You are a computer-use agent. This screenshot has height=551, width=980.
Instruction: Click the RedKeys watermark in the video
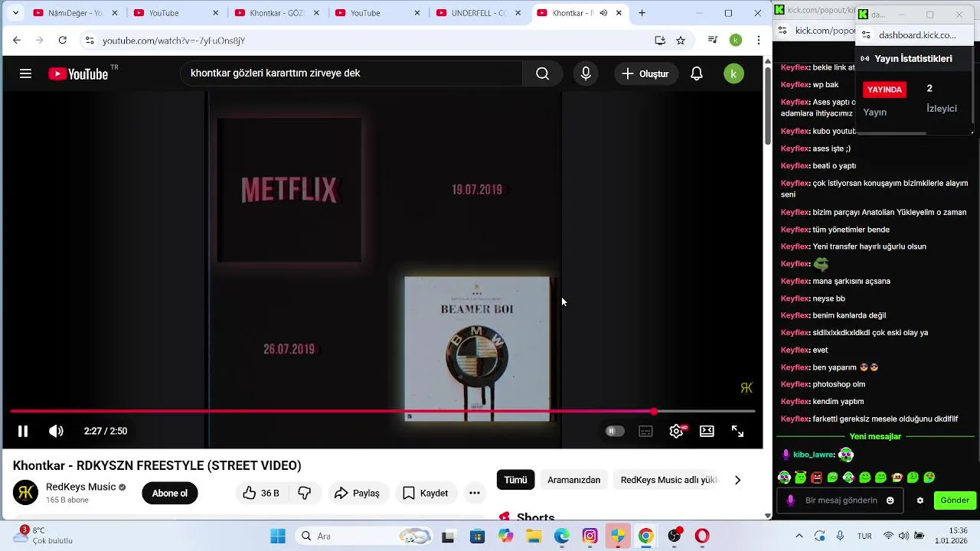[746, 388]
